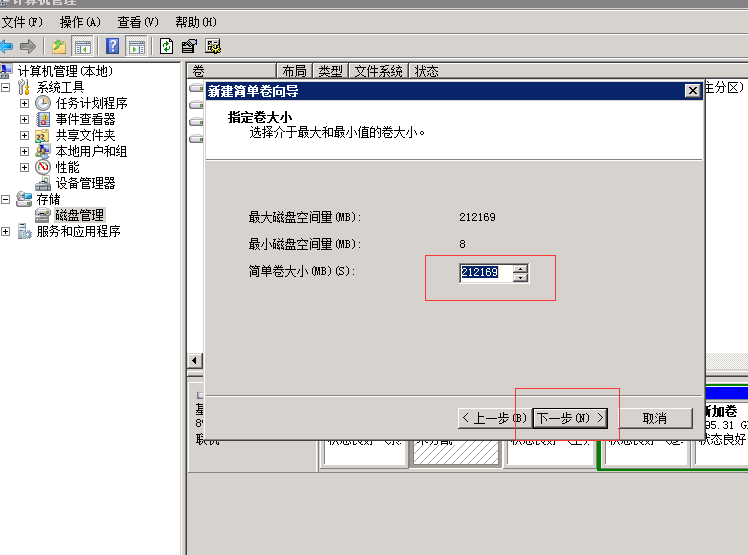Expand the 本地用户和组 node
The height and width of the screenshot is (555, 748).
pyautogui.click(x=24, y=151)
